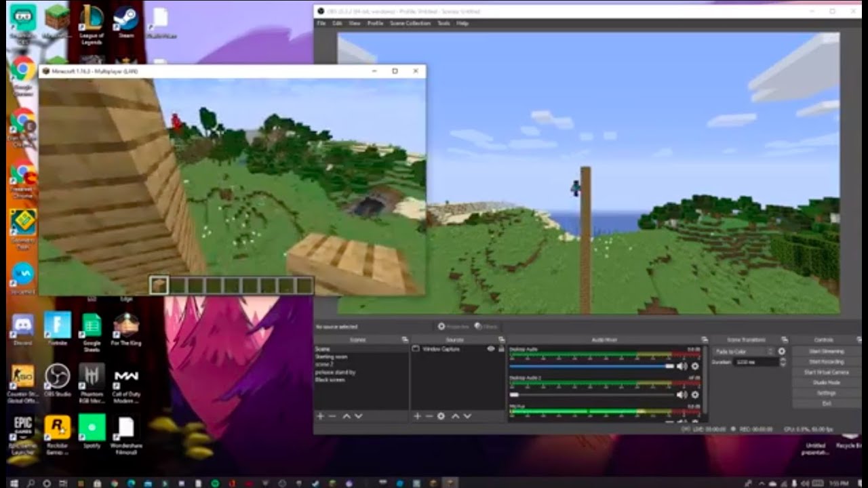Open Profile menu in OBS

point(375,23)
